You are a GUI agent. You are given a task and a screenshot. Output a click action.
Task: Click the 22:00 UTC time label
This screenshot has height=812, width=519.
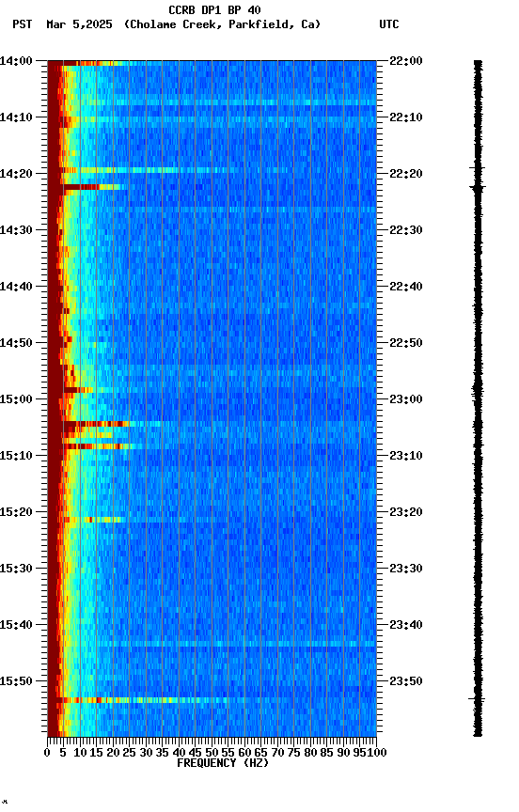click(406, 61)
